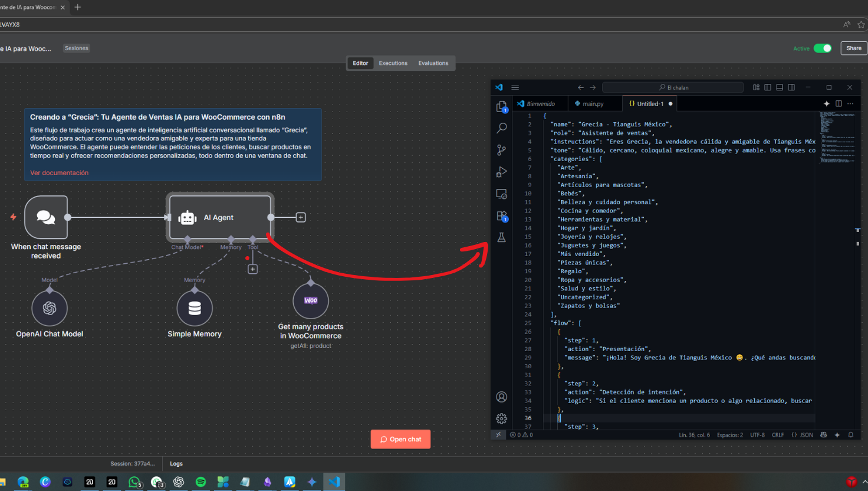Close the browser tab
This screenshot has height=491, width=868.
tap(63, 7)
